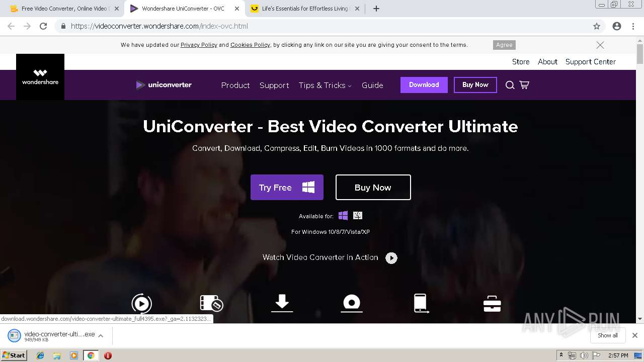Open the file explorer taskbar icon
The image size is (644, 362).
click(x=57, y=355)
